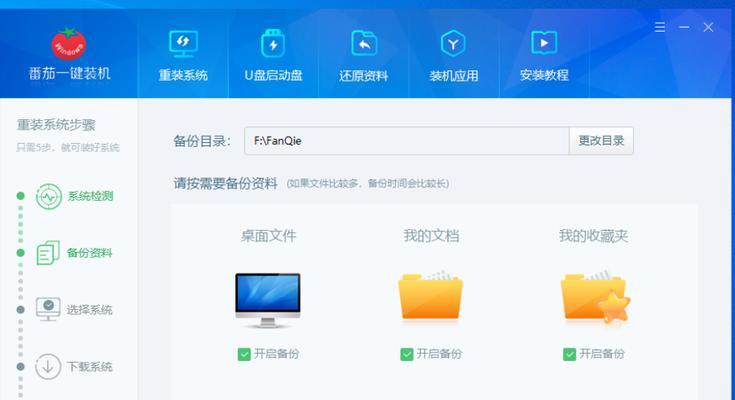
Task: Click the desktop monitor image
Action: (x=268, y=301)
